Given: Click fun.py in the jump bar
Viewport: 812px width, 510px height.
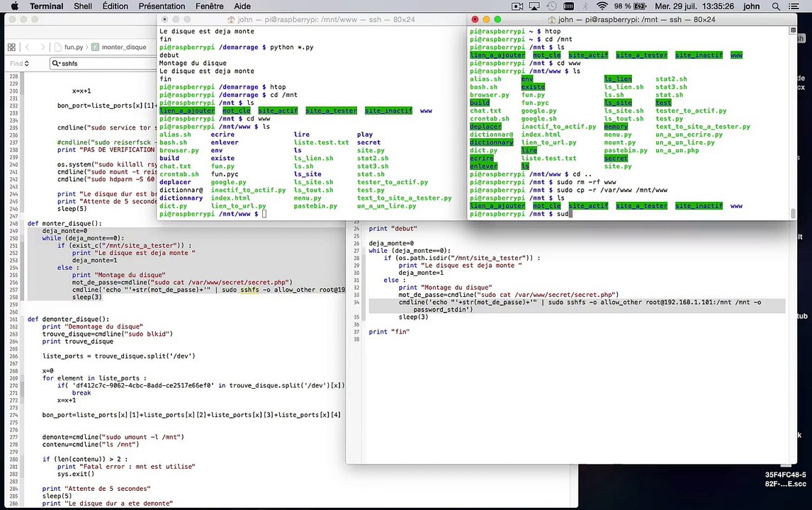Looking at the screenshot, I should 73,47.
